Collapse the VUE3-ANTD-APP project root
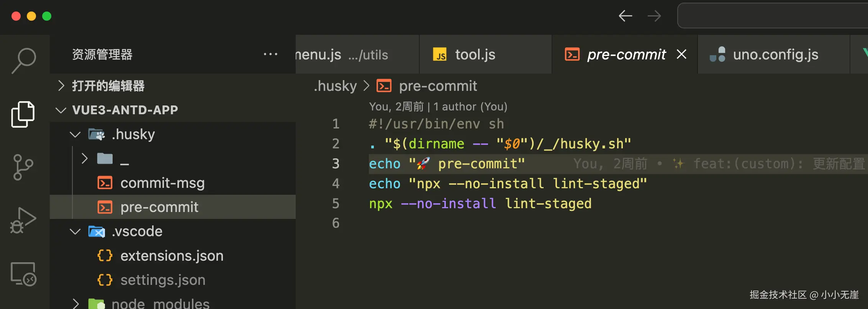The image size is (868, 309). pos(61,110)
